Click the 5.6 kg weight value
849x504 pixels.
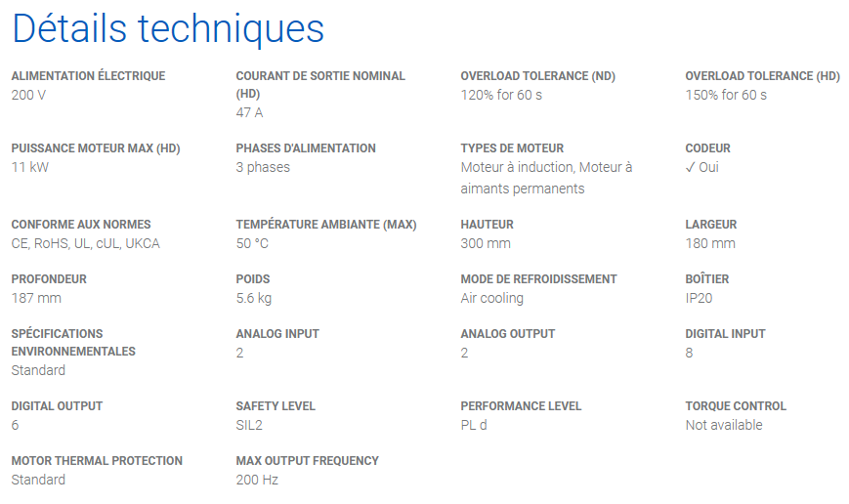(254, 298)
